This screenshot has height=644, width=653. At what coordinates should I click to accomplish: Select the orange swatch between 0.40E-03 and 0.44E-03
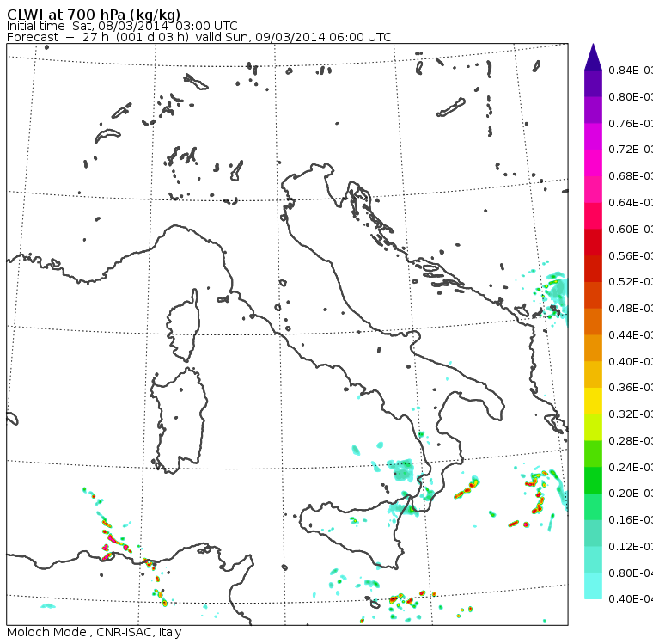[593, 348]
